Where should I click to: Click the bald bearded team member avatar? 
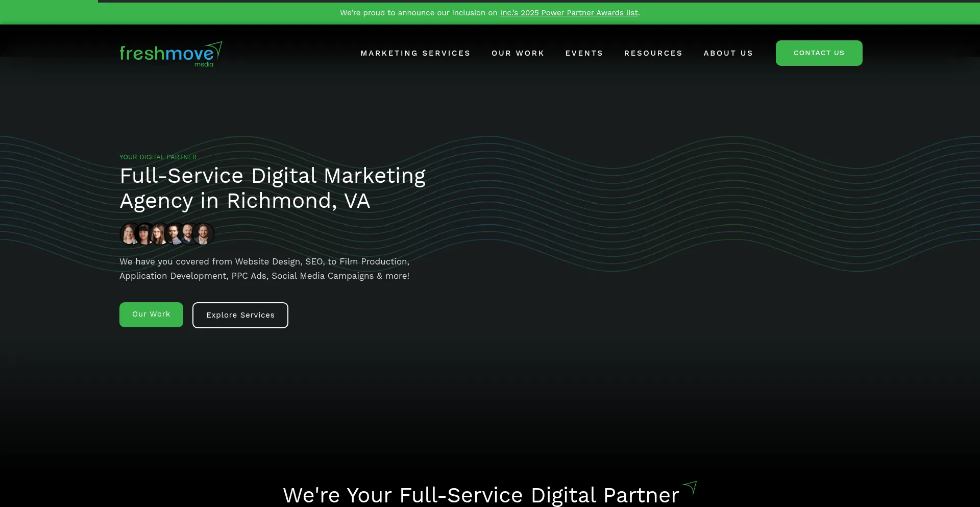(188, 234)
